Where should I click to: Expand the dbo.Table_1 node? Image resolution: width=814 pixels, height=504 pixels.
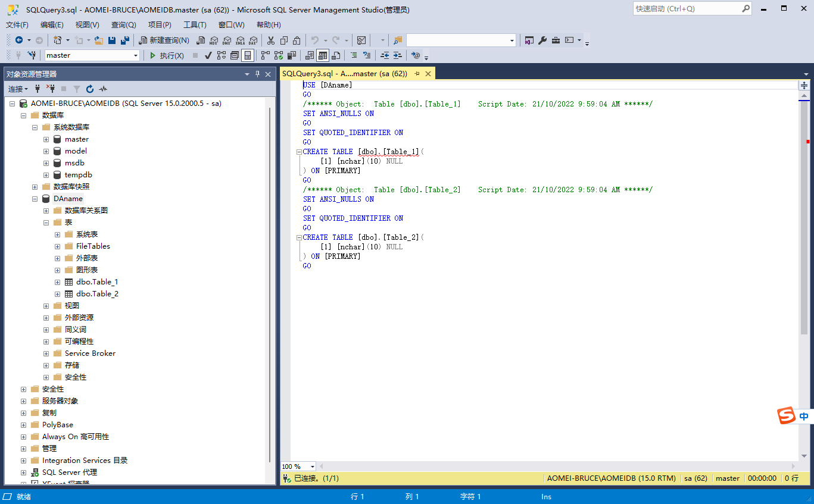[x=57, y=282]
